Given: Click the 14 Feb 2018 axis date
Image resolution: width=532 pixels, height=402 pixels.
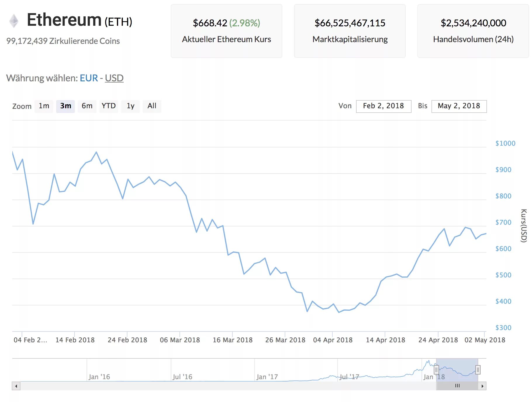Looking at the screenshot, I should pos(75,340).
